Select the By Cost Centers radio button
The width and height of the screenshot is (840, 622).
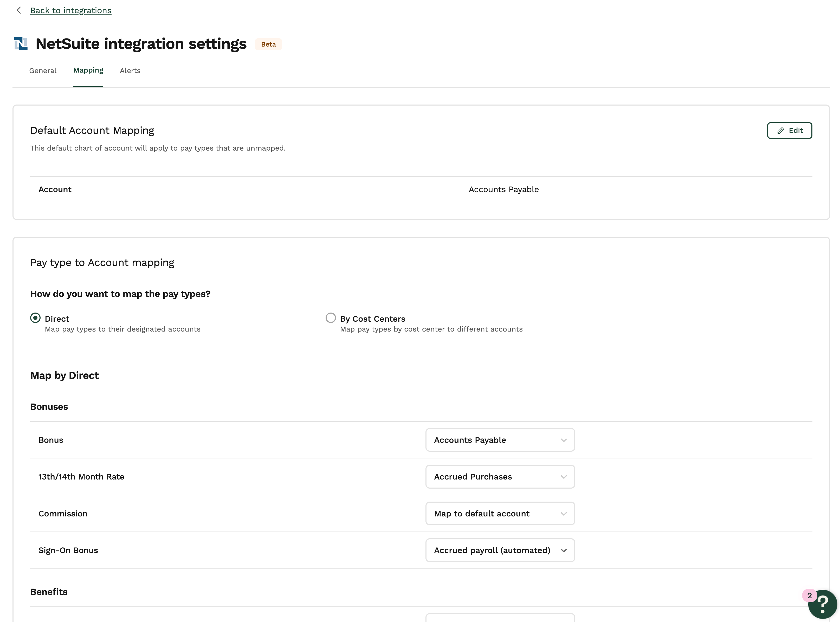coord(331,318)
